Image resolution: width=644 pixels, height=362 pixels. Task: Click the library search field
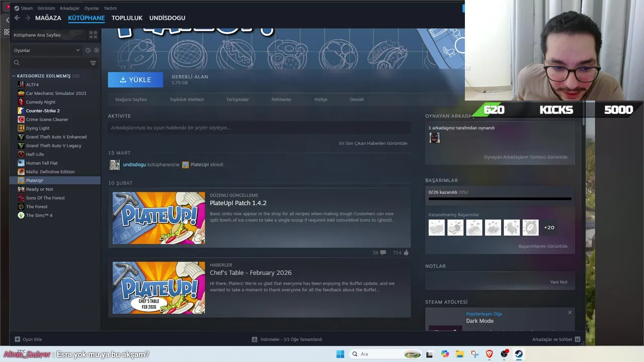49,63
